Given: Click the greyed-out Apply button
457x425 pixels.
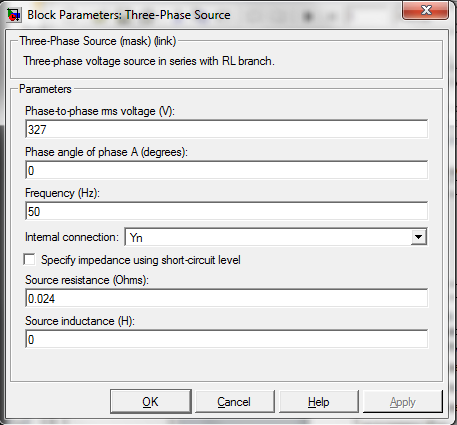Looking at the screenshot, I should pos(403,401).
